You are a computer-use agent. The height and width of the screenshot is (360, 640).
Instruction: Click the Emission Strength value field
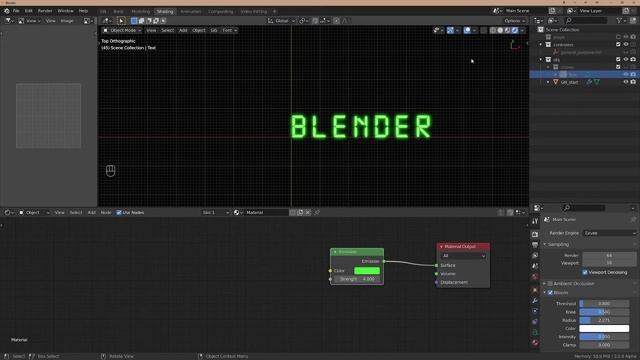[x=357, y=279]
